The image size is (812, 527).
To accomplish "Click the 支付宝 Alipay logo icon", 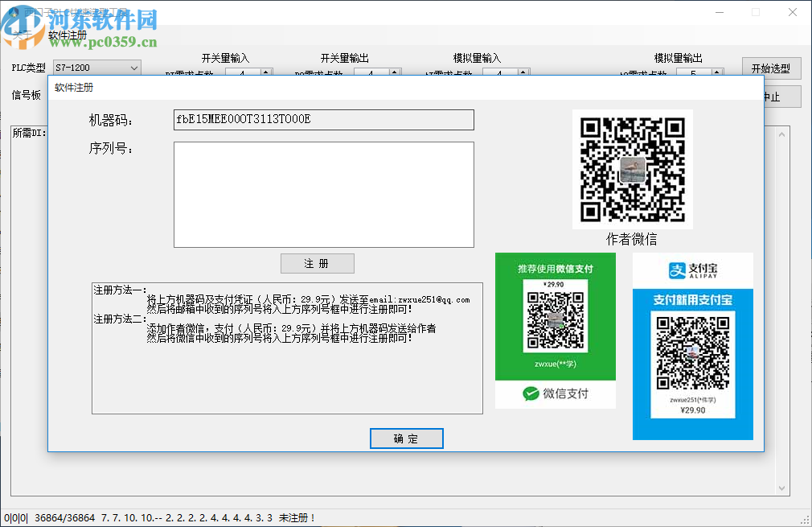I will 677,270.
